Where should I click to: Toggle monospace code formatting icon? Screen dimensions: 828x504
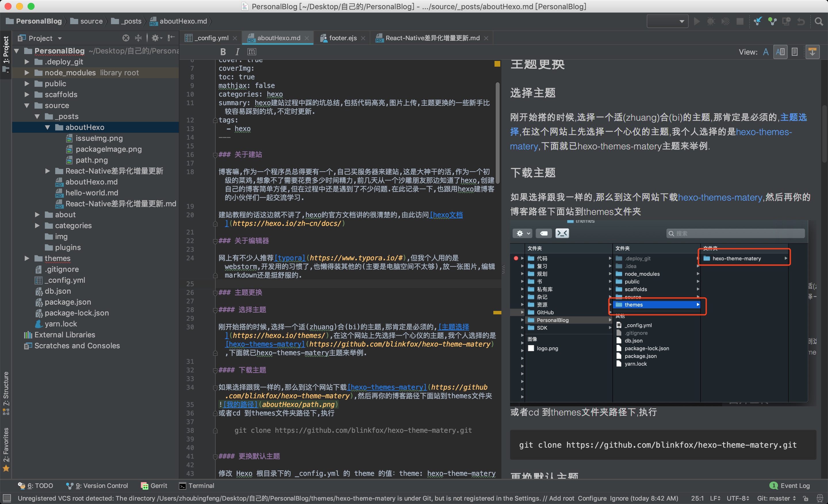point(252,52)
